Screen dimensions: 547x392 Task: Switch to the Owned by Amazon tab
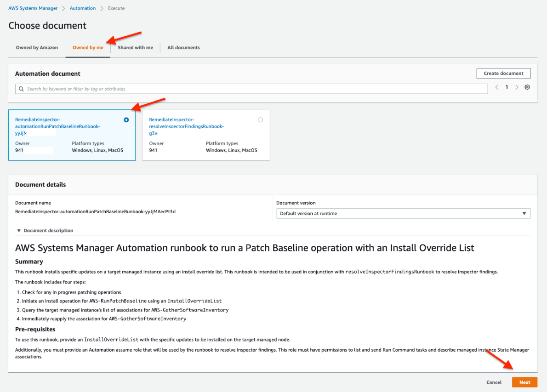36,47
